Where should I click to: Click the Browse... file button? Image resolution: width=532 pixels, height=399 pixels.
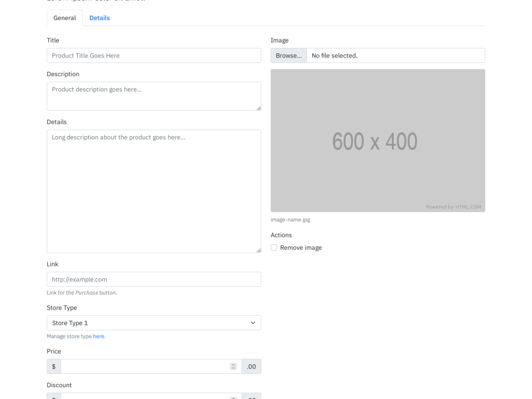[x=289, y=55]
